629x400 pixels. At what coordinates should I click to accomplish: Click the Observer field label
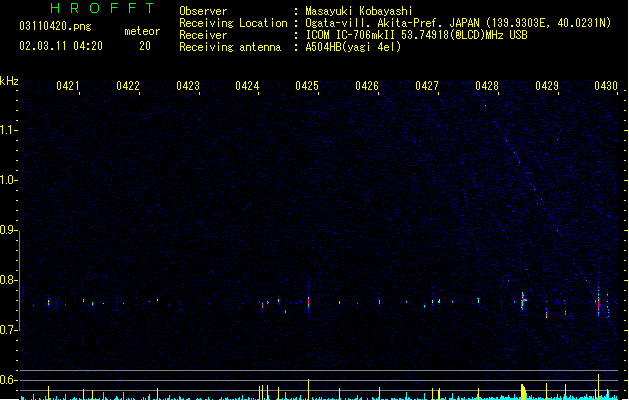point(203,11)
